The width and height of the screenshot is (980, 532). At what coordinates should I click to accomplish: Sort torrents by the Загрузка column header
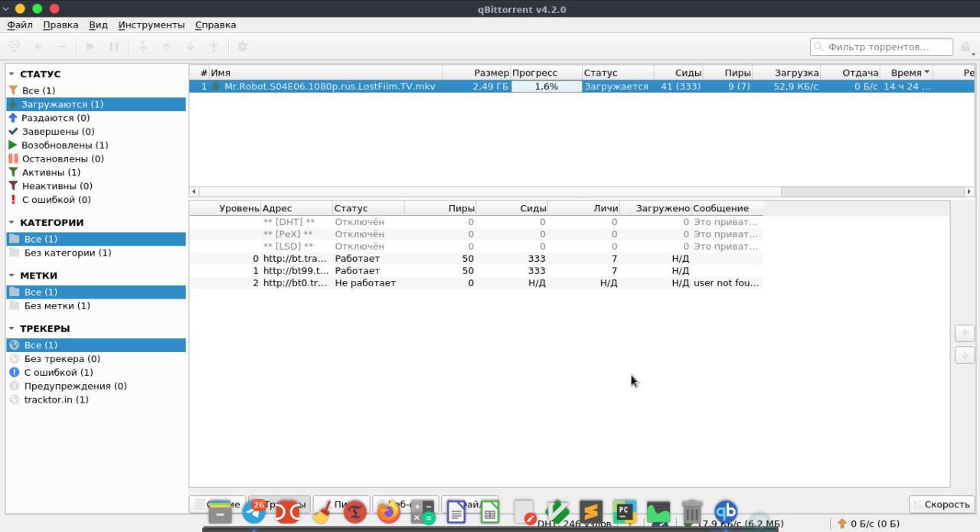[x=786, y=73]
